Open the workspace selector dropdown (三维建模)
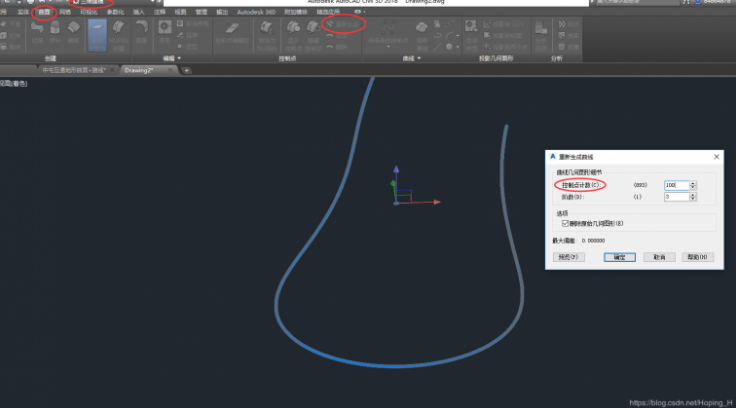Image resolution: width=736 pixels, height=408 pixels. (113, 2)
